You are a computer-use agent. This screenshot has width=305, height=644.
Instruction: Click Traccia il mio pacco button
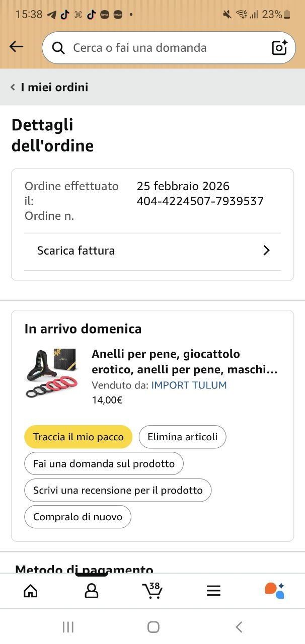click(x=78, y=437)
